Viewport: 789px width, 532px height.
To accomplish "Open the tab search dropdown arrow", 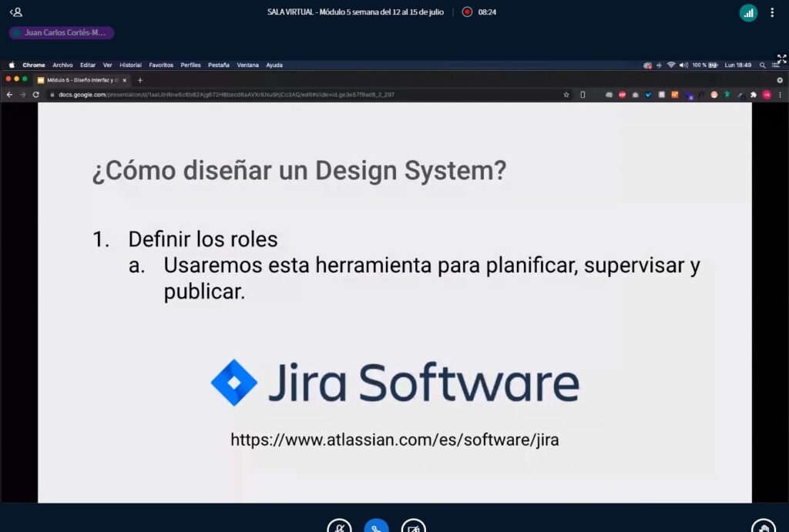I will click(x=780, y=80).
